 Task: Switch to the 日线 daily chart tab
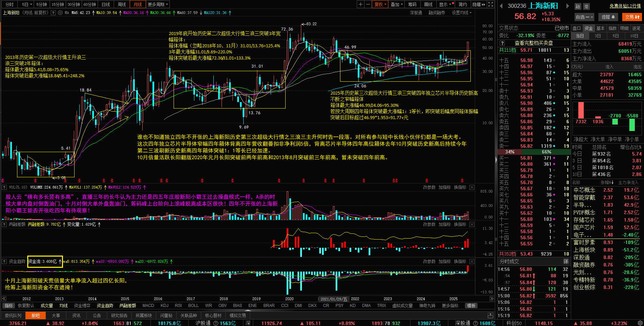(x=106, y=4)
